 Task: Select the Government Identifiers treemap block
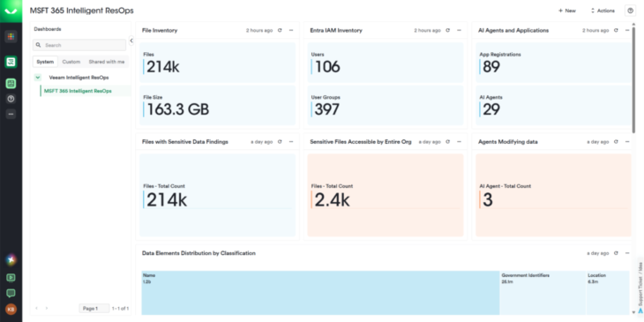point(543,292)
